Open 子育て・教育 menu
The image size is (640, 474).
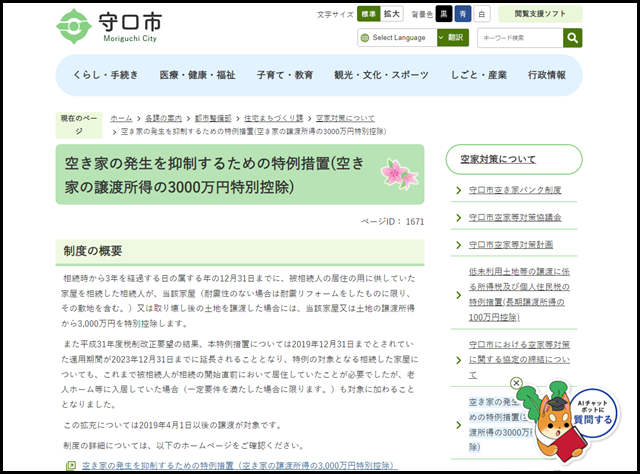coord(285,75)
